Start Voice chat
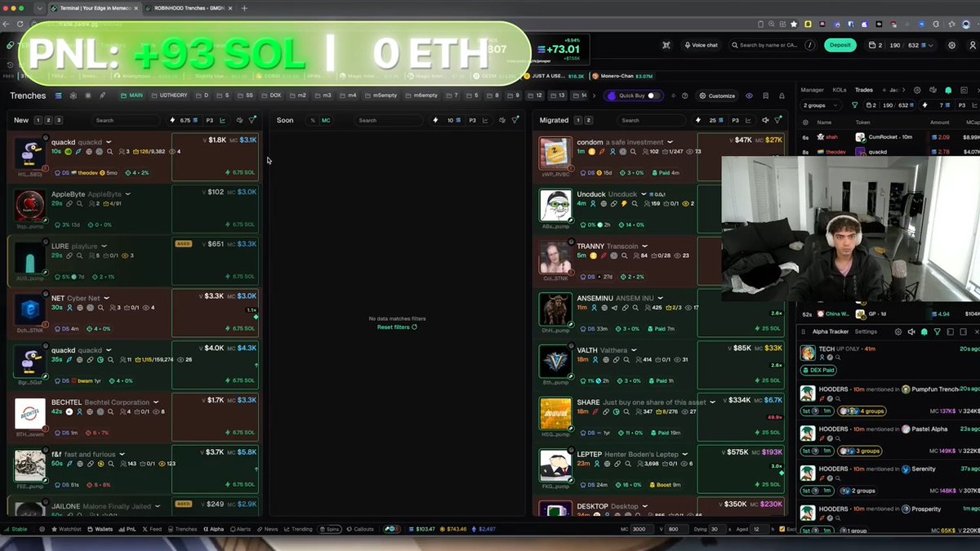Viewport: 980px width, 551px height. point(700,45)
